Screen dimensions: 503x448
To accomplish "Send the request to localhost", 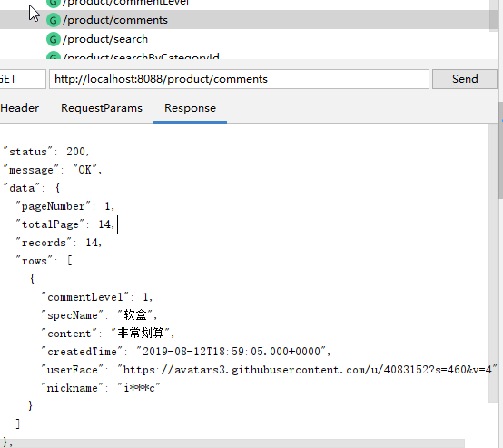I will click(x=465, y=79).
